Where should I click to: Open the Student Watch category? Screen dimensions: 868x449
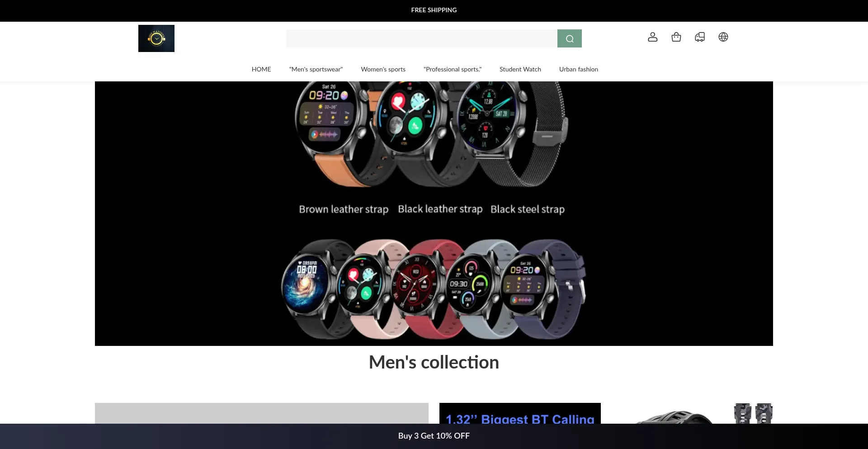(x=520, y=69)
